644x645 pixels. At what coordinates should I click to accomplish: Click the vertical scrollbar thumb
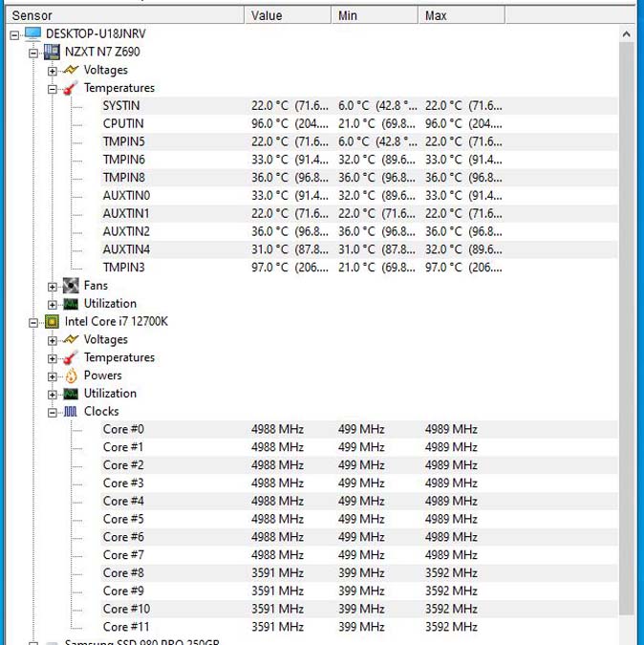tap(626, 329)
